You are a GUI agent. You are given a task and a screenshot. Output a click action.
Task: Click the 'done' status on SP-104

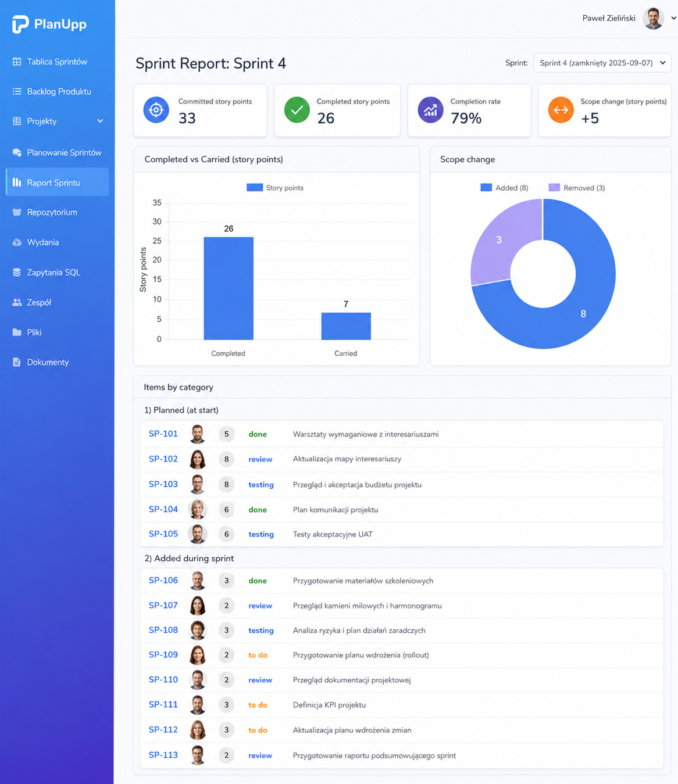click(258, 510)
